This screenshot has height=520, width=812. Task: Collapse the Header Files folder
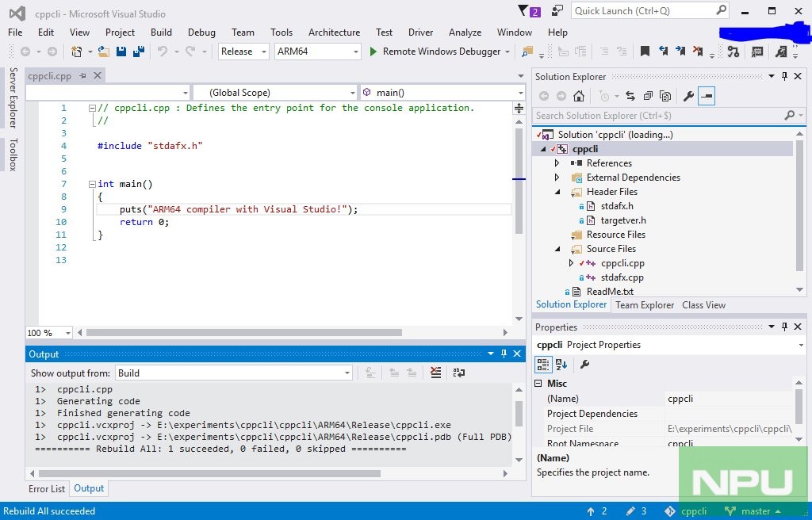tap(557, 192)
